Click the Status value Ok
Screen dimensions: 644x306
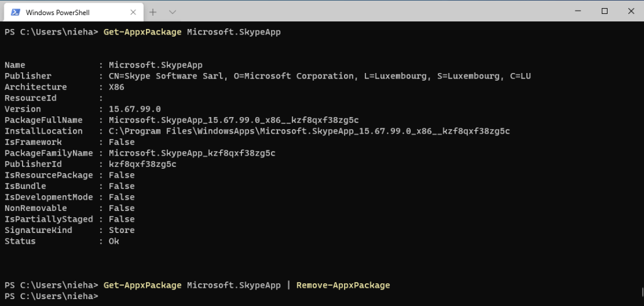[114, 241]
